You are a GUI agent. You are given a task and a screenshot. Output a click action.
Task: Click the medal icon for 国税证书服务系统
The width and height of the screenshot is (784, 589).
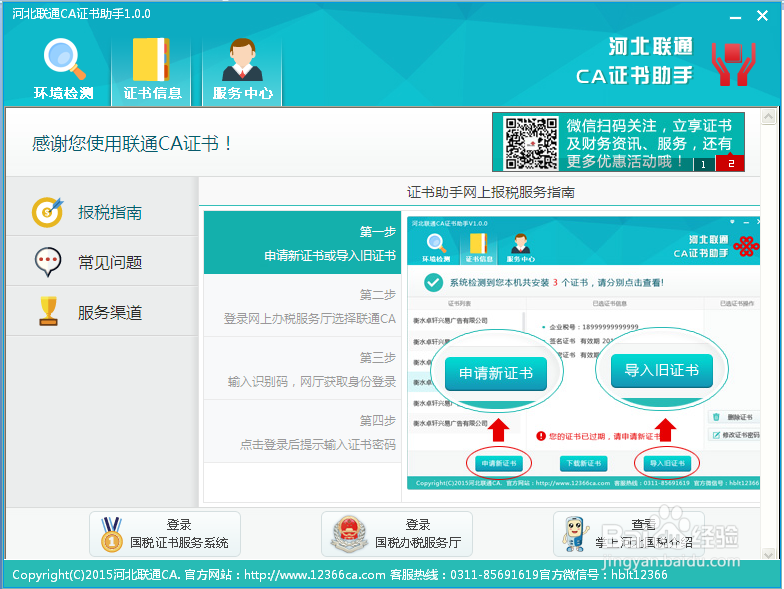pyautogui.click(x=112, y=534)
